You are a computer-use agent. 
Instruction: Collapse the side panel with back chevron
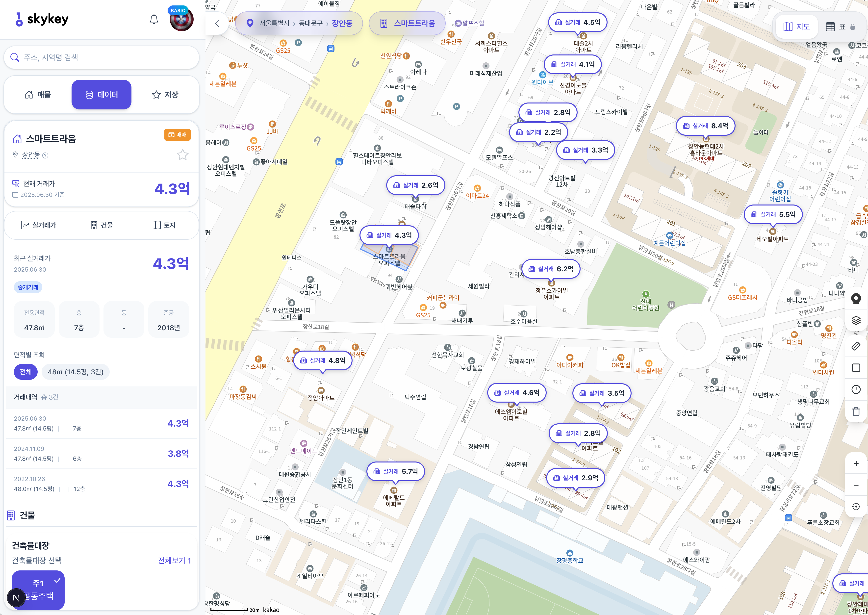[x=217, y=23]
